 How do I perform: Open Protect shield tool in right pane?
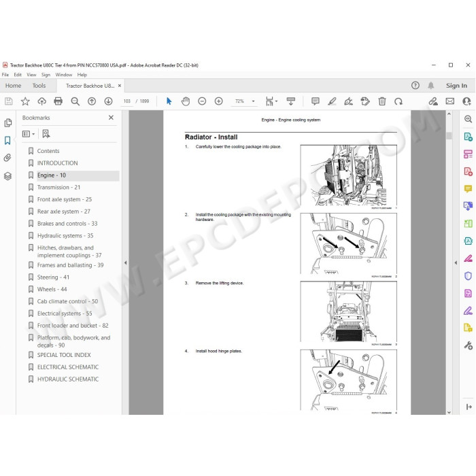468,275
